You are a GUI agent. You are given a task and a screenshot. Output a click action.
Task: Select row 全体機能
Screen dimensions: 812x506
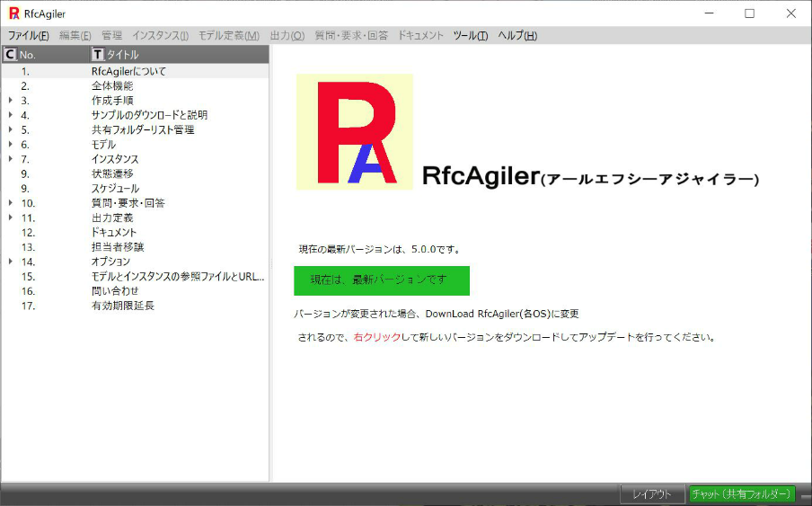(135, 85)
